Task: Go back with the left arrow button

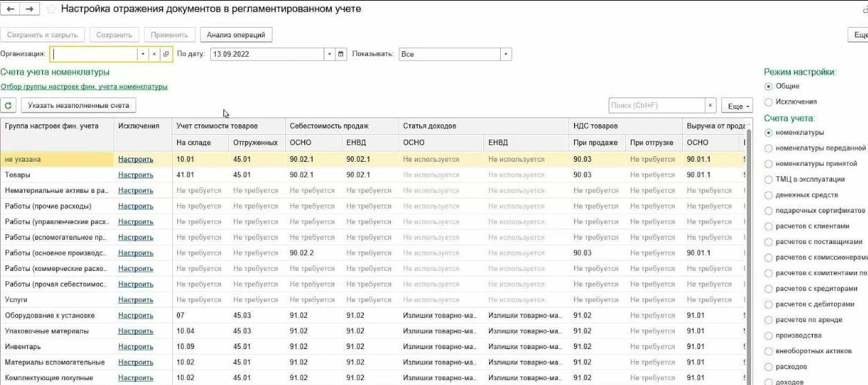Action: tap(10, 10)
